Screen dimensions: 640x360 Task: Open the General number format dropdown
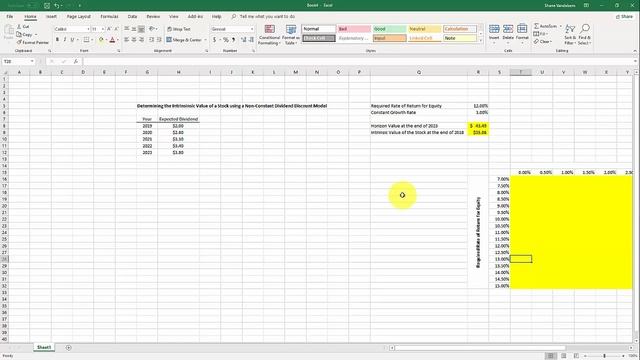click(x=252, y=29)
